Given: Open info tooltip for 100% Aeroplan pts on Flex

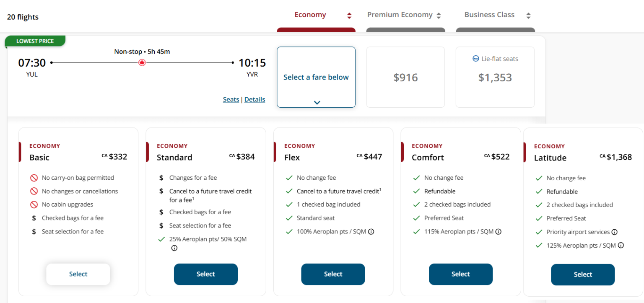Looking at the screenshot, I should pos(371,231).
